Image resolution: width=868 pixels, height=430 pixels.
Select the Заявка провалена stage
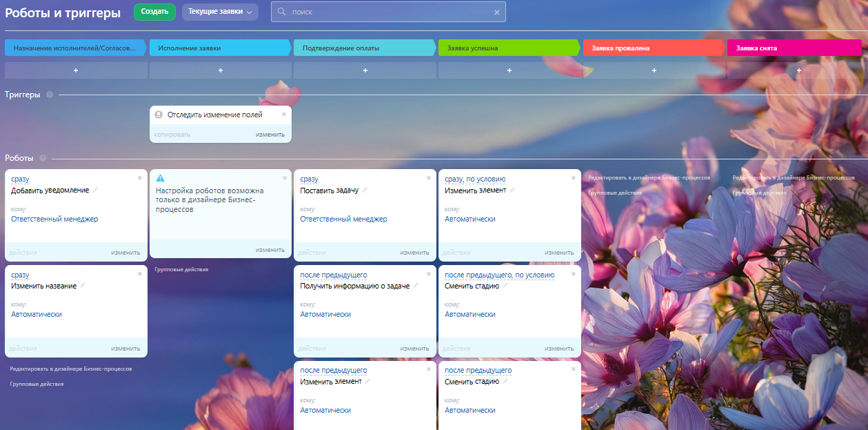point(654,48)
